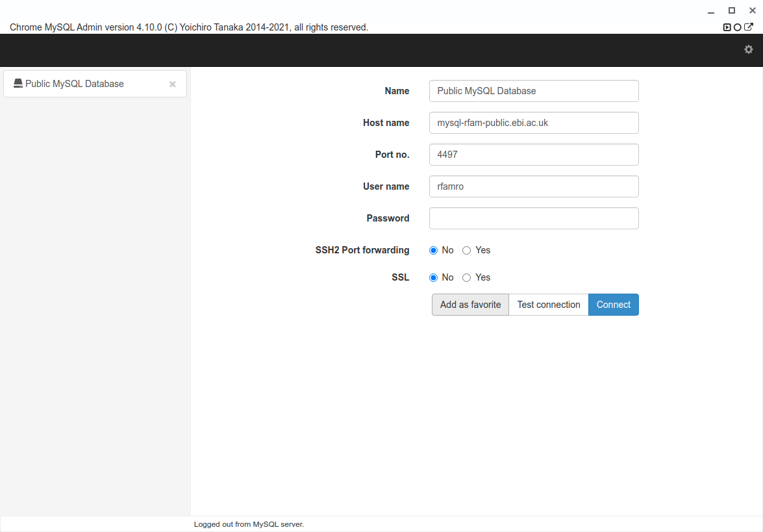
Task: Select Yes for SSL
Action: 466,277
